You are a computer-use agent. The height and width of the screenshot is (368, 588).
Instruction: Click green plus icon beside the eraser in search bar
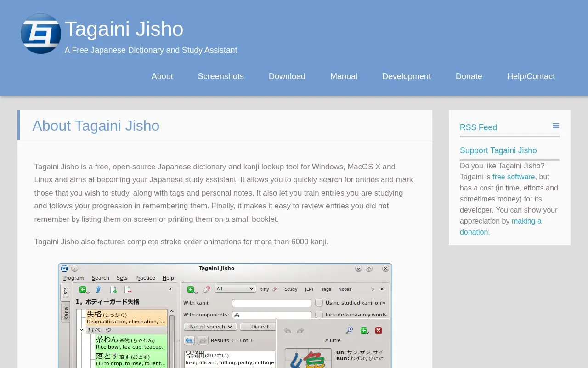click(x=191, y=289)
